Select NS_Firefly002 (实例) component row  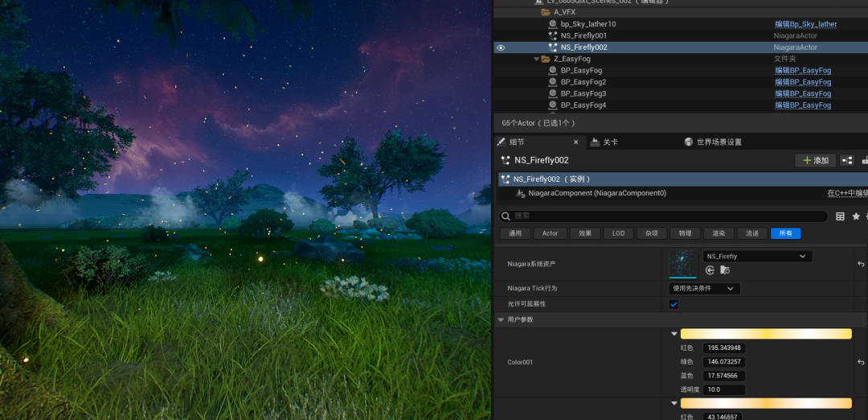tap(683, 179)
